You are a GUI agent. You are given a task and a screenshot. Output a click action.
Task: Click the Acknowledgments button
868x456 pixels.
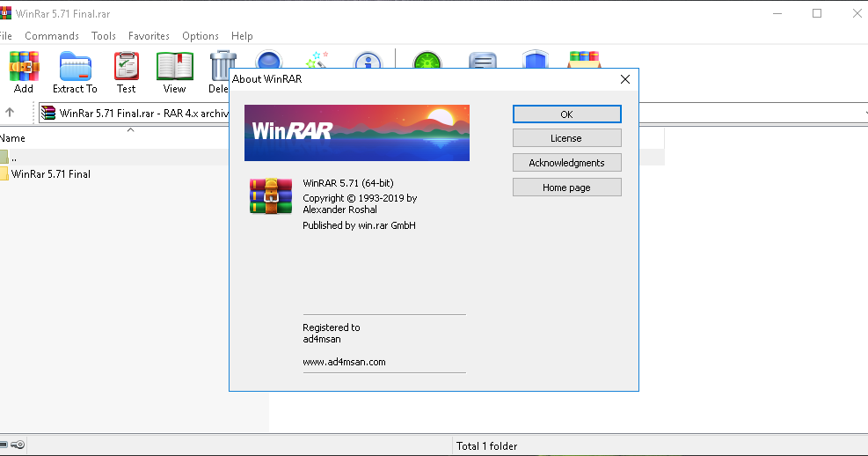click(567, 162)
